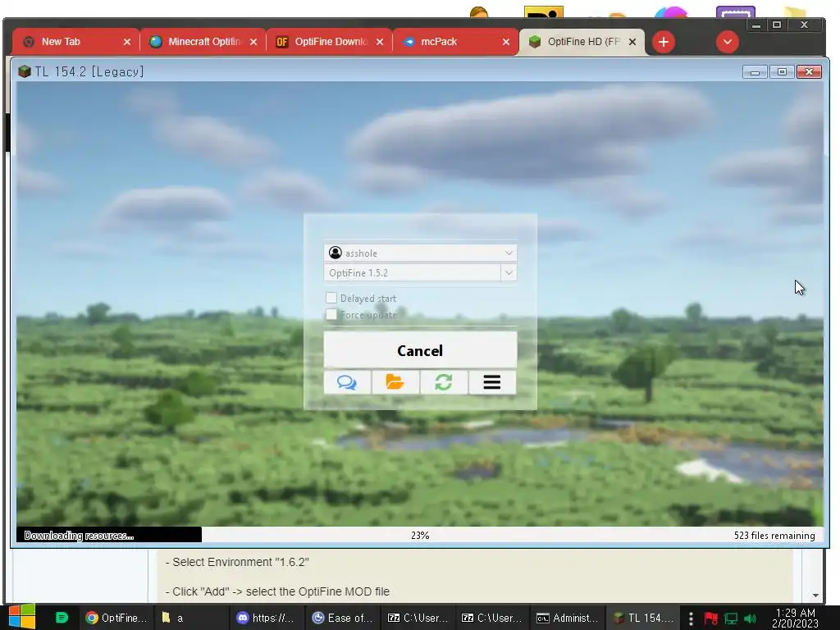Close the TL Legacy launcher window
The height and width of the screenshot is (630, 840).
coord(810,72)
